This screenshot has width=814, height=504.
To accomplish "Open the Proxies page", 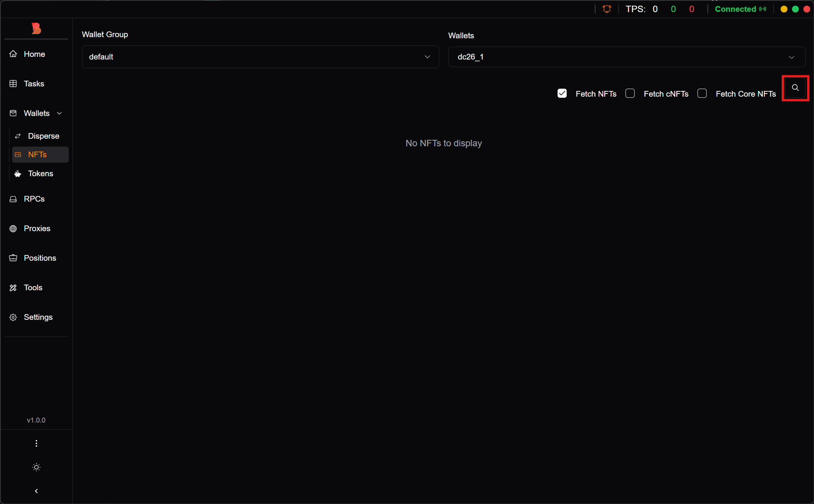I will 37,229.
